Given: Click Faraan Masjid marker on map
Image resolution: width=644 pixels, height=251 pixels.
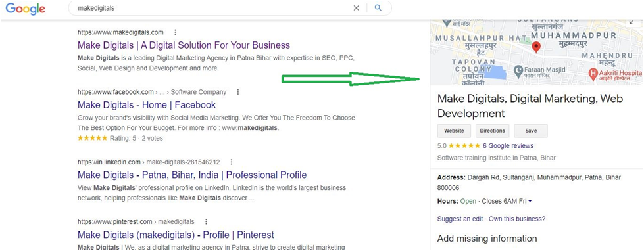Looking at the screenshot, I should point(518,72).
